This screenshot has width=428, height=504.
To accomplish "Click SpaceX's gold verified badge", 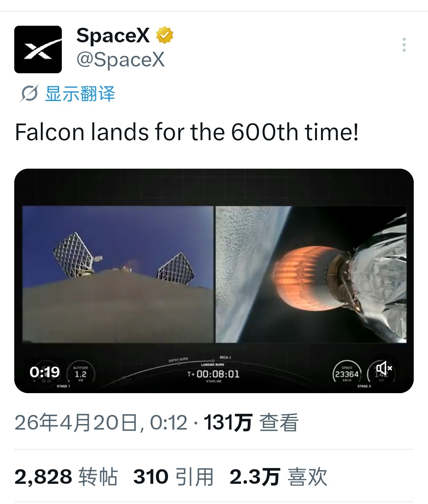I will coord(164,35).
